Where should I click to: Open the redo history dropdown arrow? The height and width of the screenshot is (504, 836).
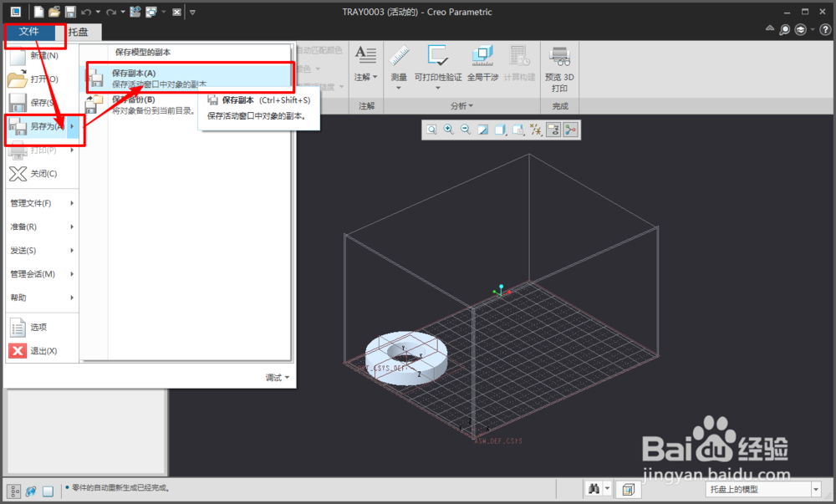[x=123, y=12]
